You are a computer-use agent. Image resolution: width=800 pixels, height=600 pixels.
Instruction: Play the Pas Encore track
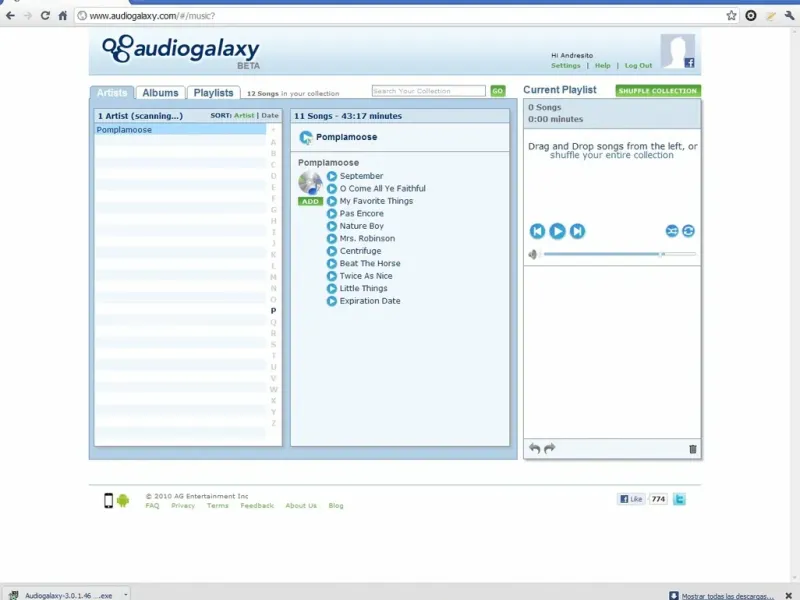pyautogui.click(x=332, y=214)
